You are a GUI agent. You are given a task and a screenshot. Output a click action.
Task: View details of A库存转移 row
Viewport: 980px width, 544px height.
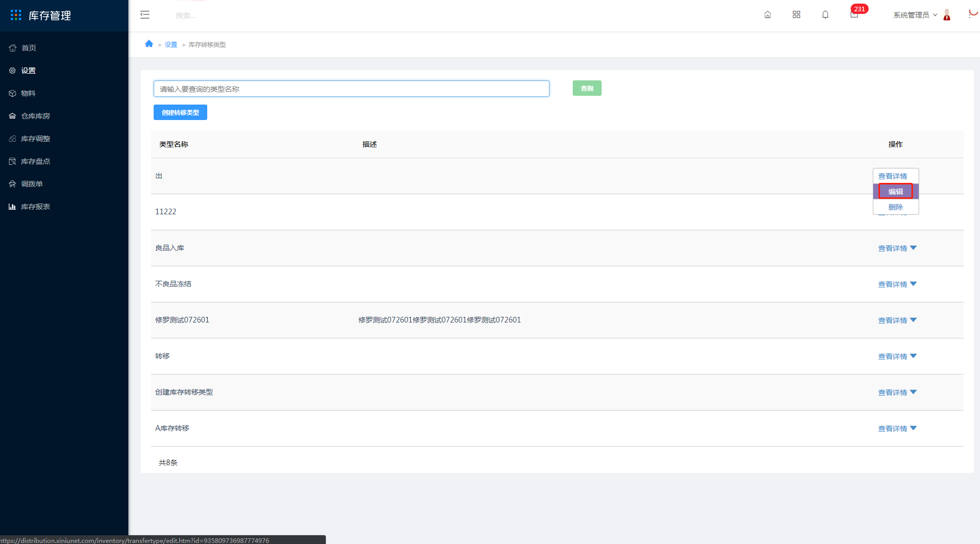892,429
